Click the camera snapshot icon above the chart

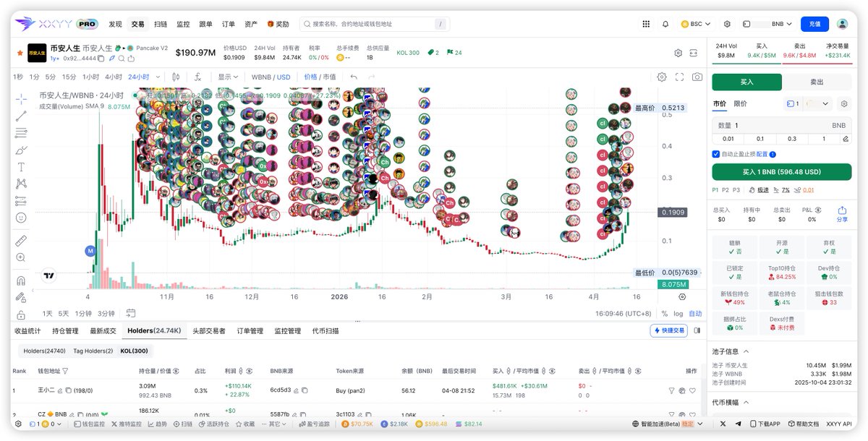pos(697,77)
